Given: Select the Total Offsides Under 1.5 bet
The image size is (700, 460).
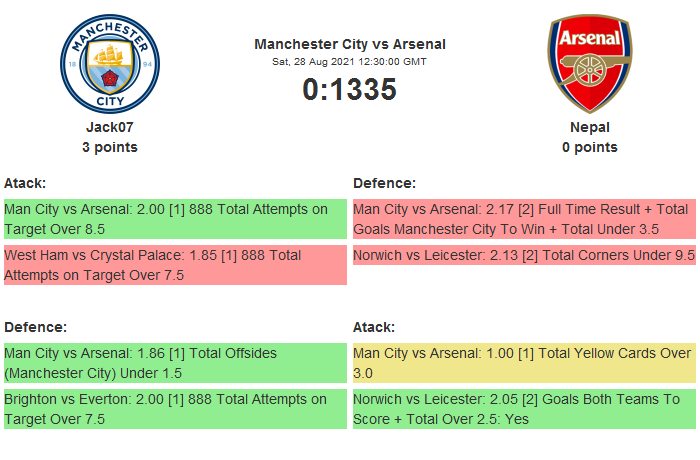Looking at the screenshot, I should coord(175,362).
